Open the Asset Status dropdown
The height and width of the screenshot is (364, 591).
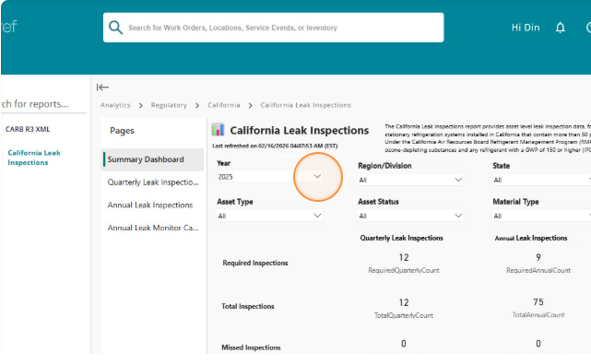410,216
